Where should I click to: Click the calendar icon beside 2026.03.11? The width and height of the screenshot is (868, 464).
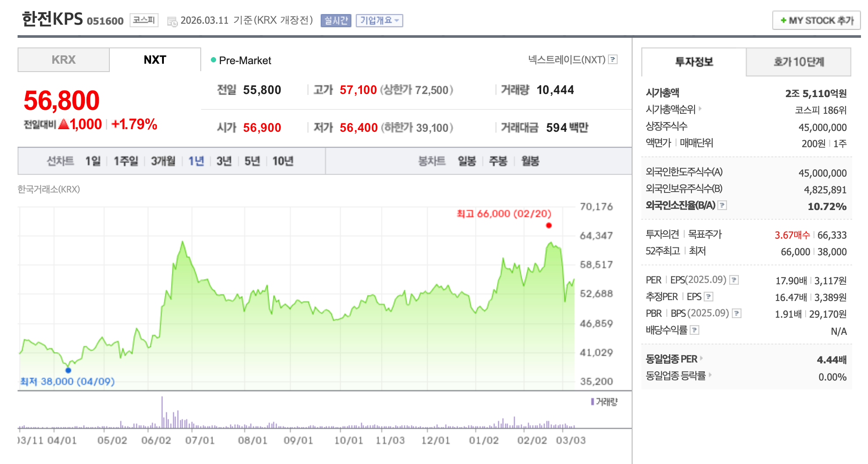[x=172, y=22]
